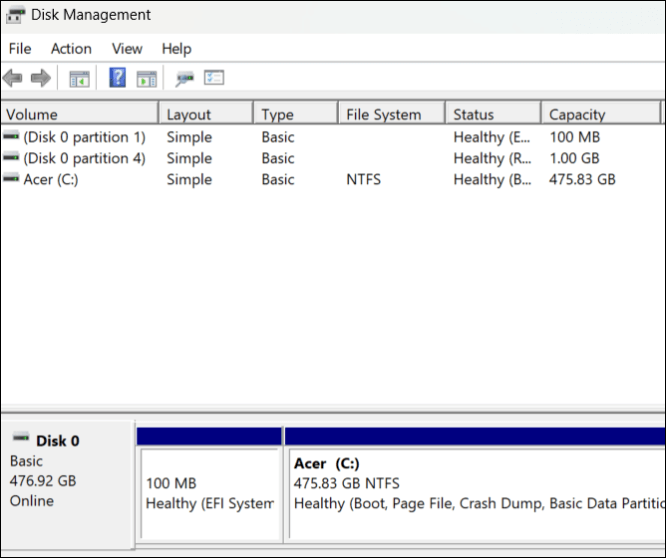Open the View menu

click(x=127, y=48)
